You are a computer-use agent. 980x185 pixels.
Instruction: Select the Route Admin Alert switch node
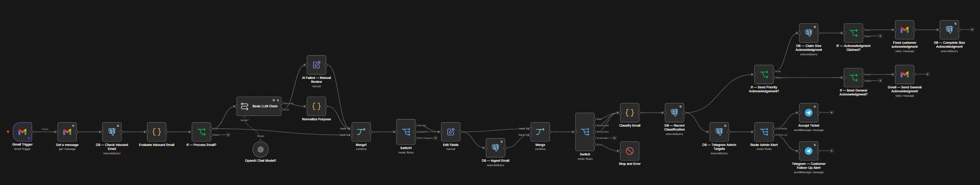pyautogui.click(x=764, y=132)
